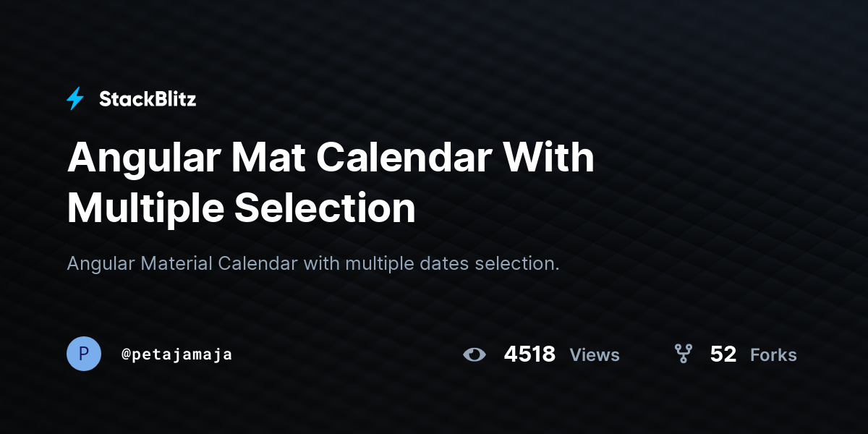Select the Forks label
Image resolution: width=868 pixels, height=434 pixels.
click(x=773, y=355)
